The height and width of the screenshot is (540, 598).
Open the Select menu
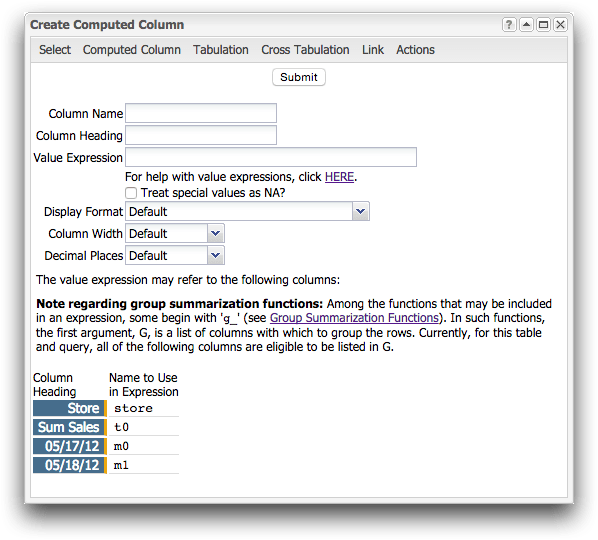(x=55, y=50)
